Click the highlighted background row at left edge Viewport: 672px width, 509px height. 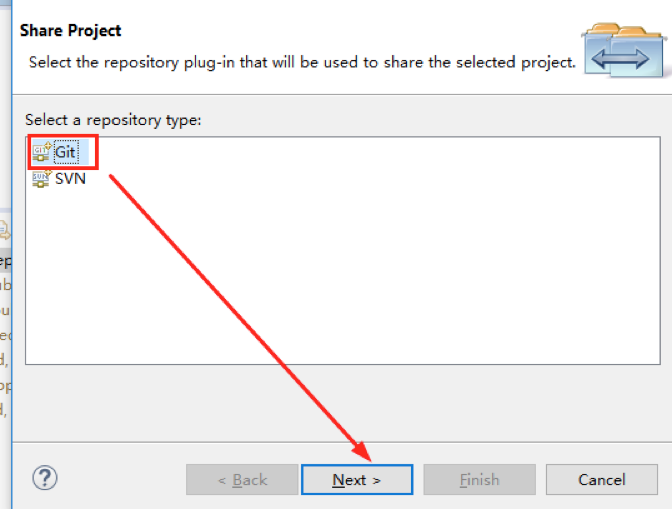(5, 261)
